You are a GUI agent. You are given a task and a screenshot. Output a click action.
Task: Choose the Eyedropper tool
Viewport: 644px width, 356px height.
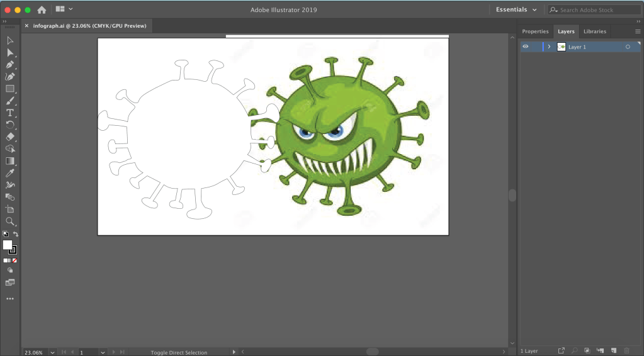(x=10, y=173)
